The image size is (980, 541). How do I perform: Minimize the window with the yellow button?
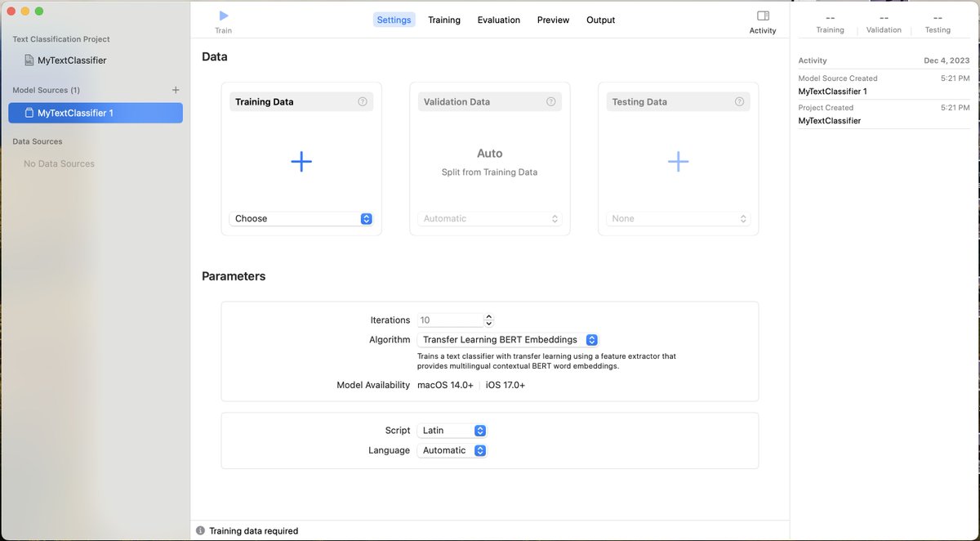[25, 11]
